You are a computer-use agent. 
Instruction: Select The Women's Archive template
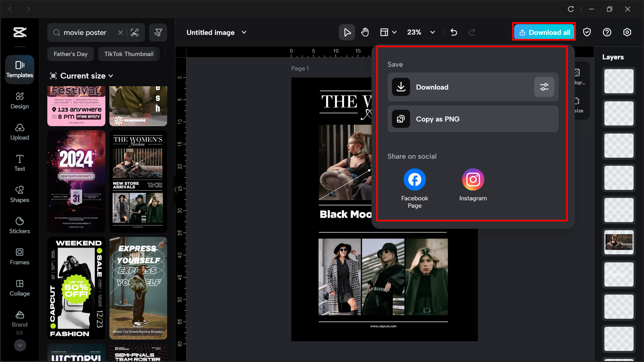point(138,181)
